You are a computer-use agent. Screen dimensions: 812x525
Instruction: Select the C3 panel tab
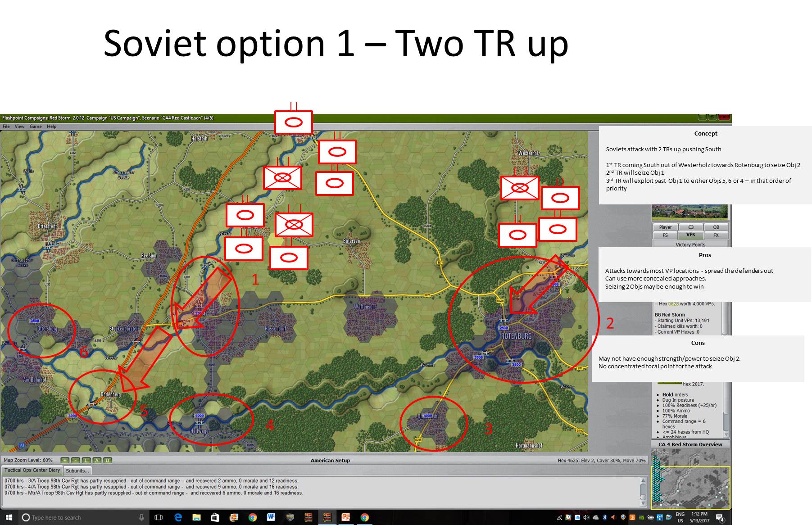690,227
